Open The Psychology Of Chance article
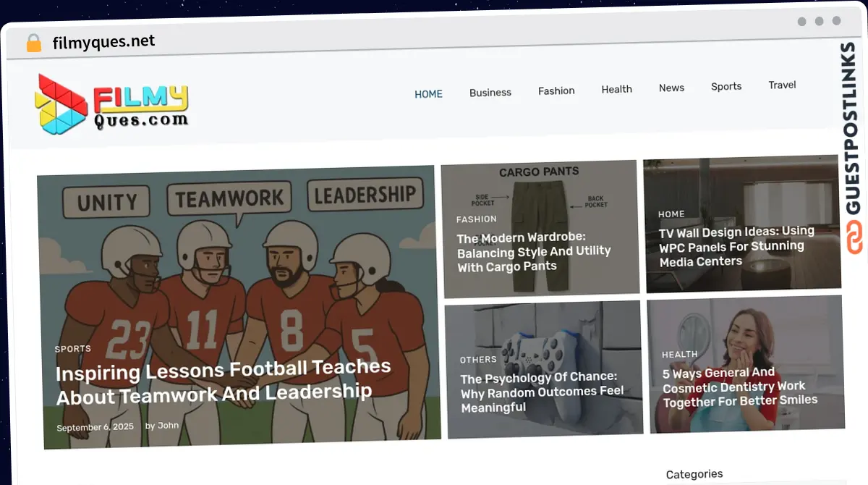 pyautogui.click(x=542, y=392)
